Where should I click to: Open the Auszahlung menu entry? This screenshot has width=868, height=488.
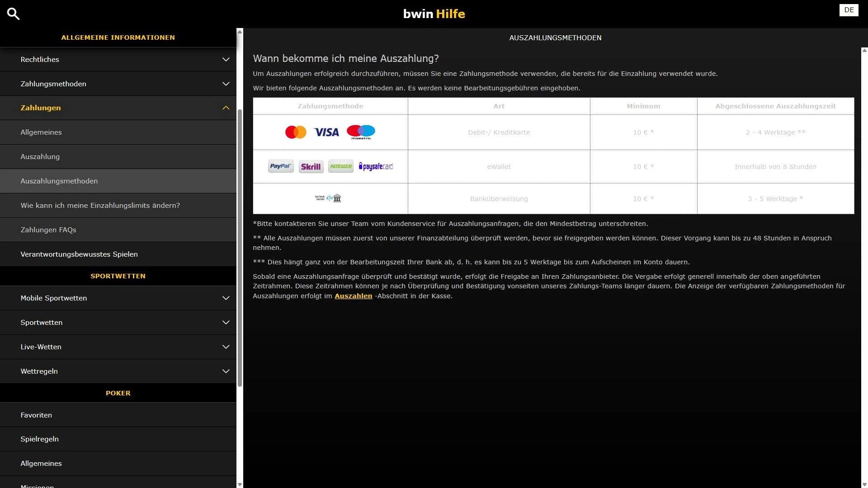(40, 157)
